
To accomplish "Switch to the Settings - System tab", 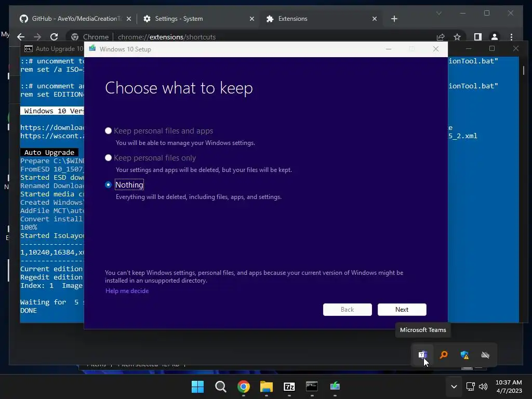I will [179, 19].
